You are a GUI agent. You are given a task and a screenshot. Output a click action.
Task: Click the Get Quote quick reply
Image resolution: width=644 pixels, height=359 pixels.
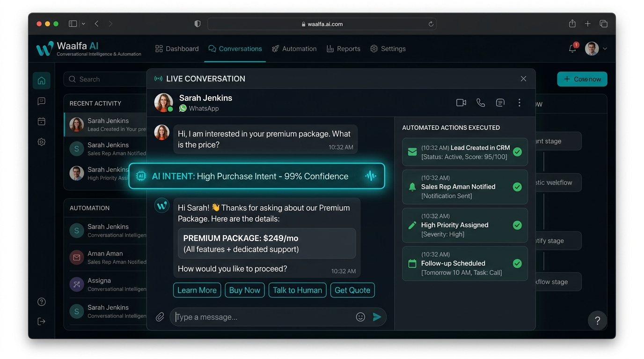[x=352, y=290]
